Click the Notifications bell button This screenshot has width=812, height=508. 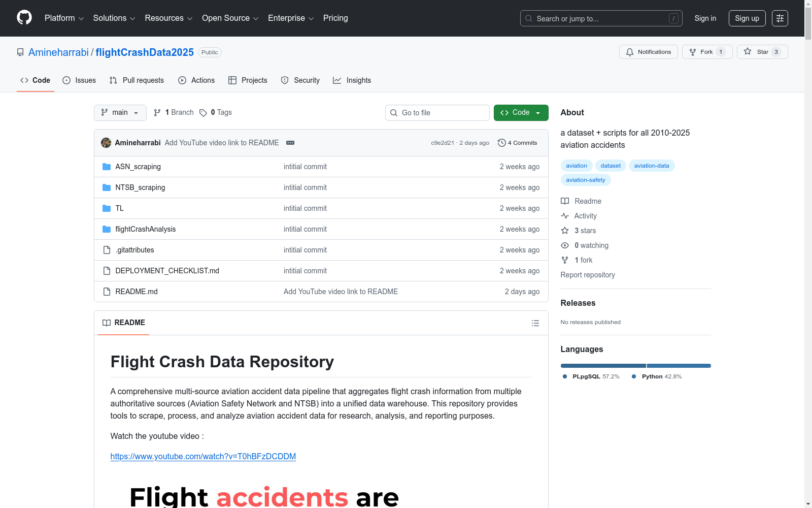pyautogui.click(x=648, y=52)
